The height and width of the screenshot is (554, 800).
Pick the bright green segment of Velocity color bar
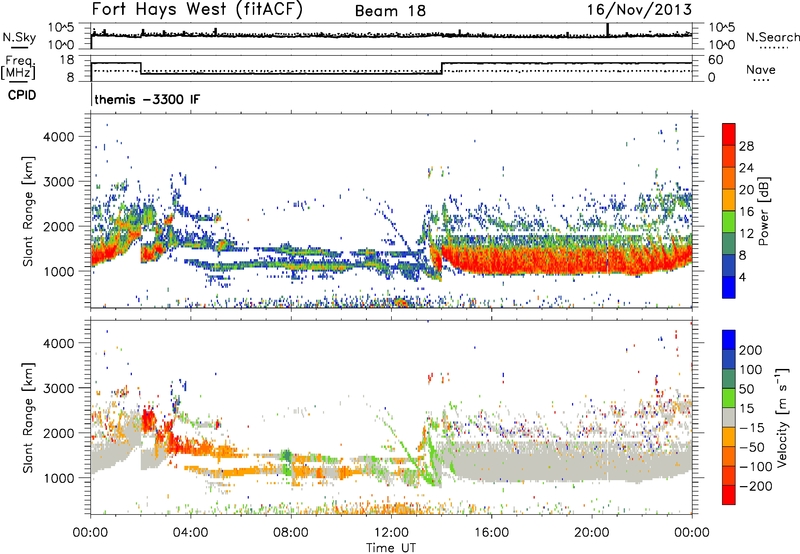coord(729,398)
